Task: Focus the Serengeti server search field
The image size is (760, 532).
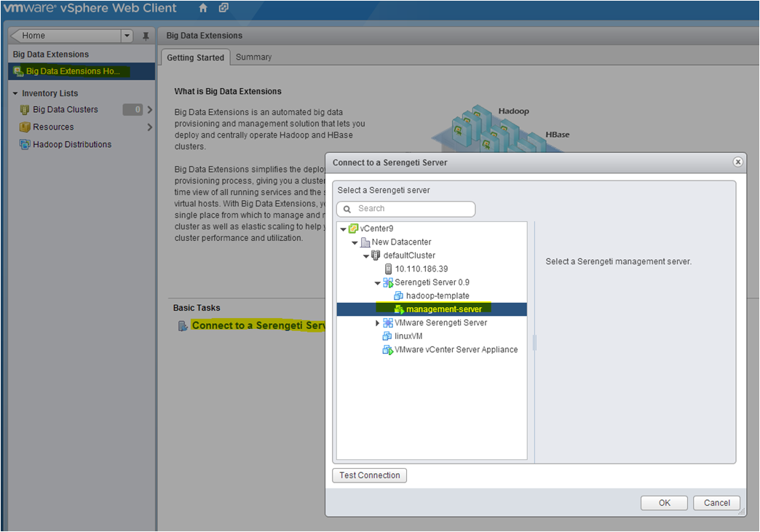Action: click(406, 209)
